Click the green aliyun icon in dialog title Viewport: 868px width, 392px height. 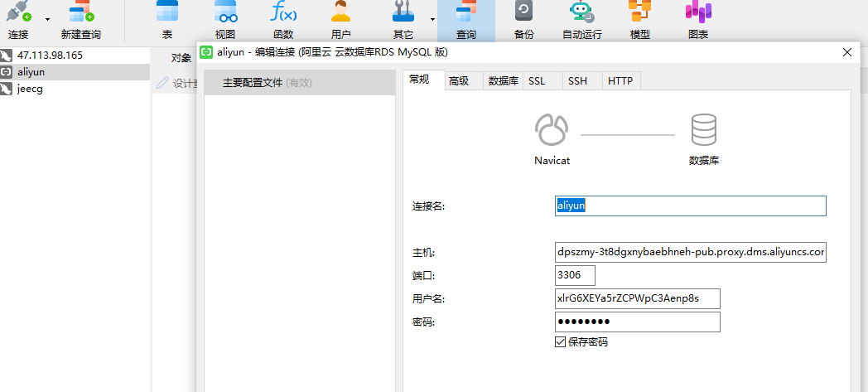(206, 52)
